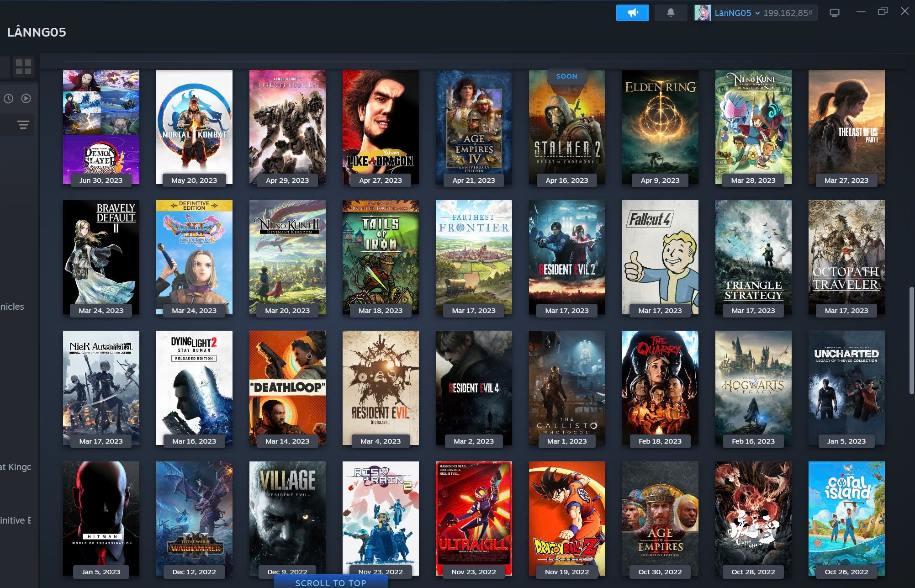Open the Ultrakill cover
Viewport: 915px width, 588px height.
tap(474, 519)
